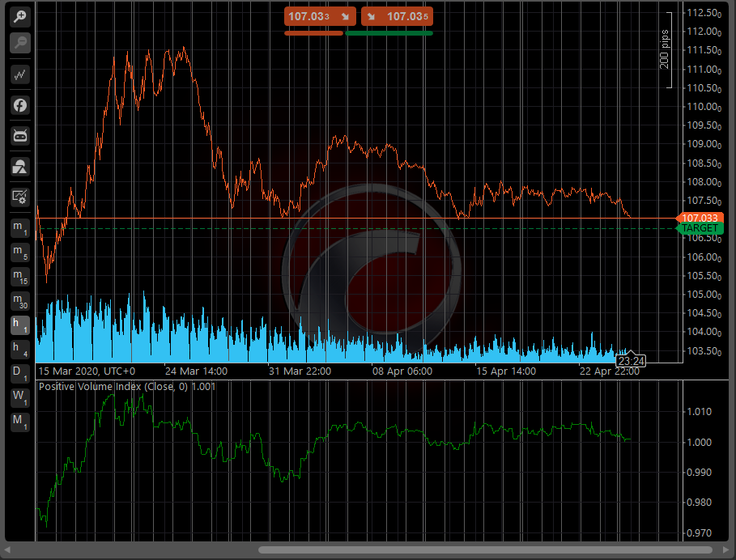Open the cBot robot icon
This screenshot has width=736, height=560.
coord(19,136)
